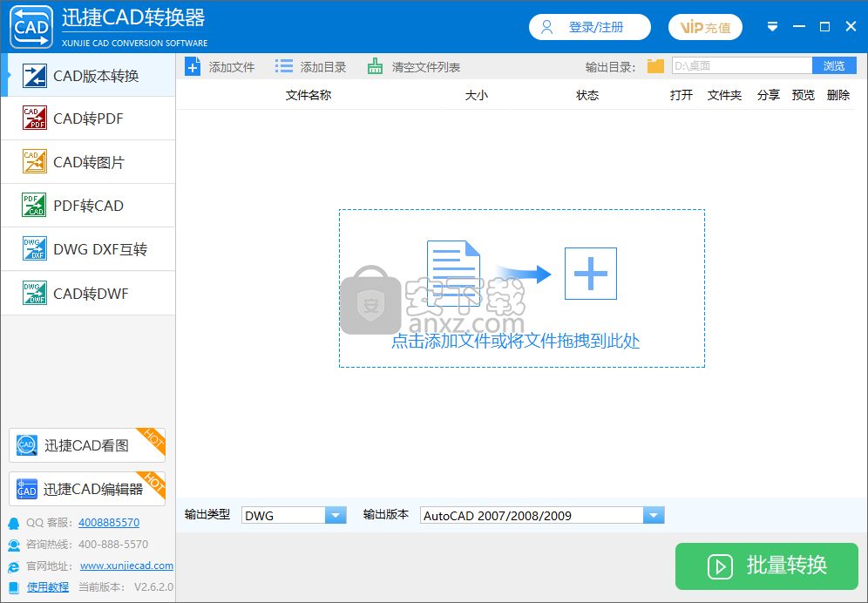Click the 添加文件 toolbar label
This screenshot has width=868, height=603.
232,67
